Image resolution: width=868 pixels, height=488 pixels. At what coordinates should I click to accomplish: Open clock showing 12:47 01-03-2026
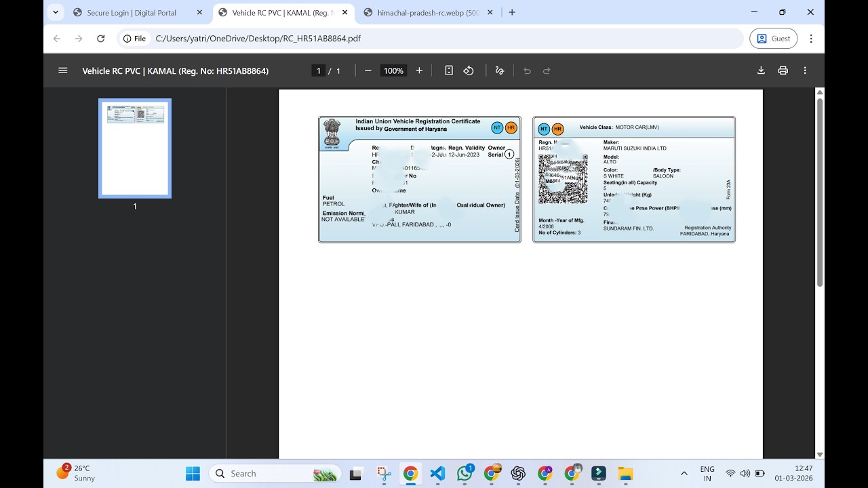794,473
